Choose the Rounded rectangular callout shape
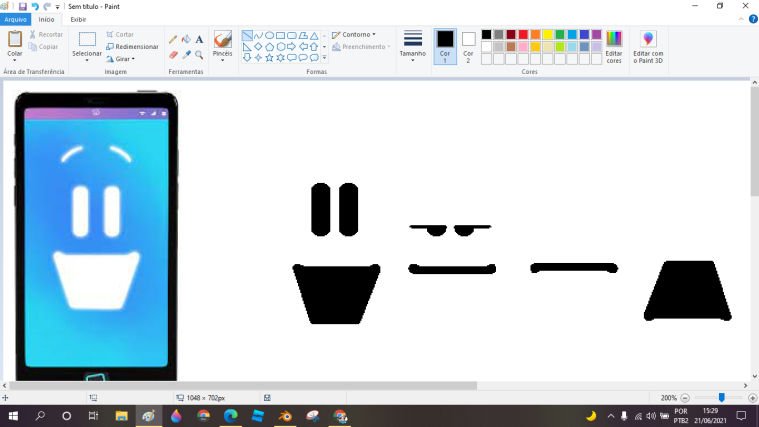The image size is (759, 427). (x=291, y=58)
